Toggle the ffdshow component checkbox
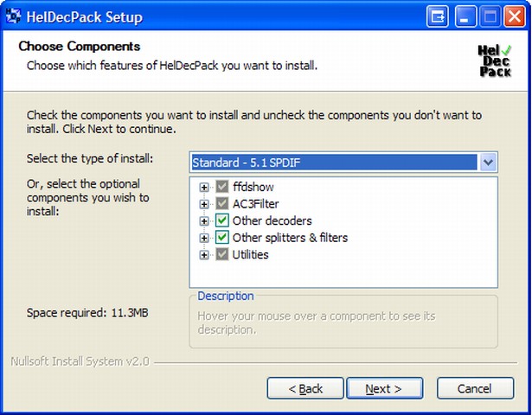This screenshot has width=532, height=415. click(223, 187)
